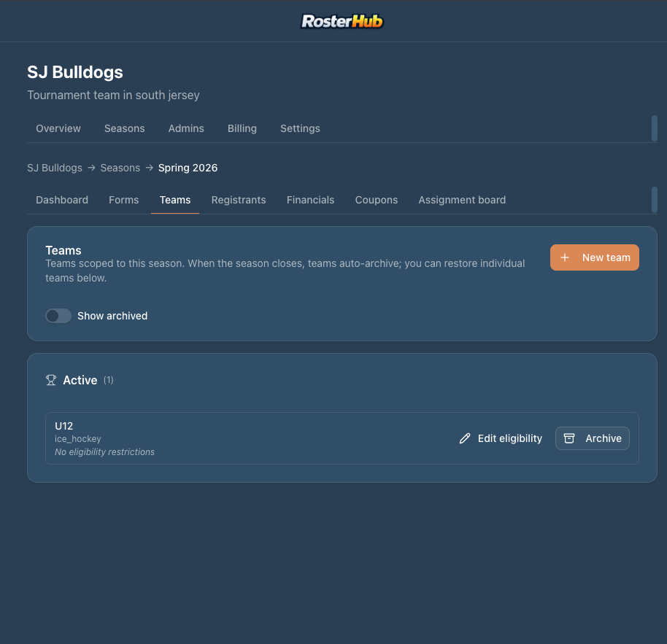Click the RosterHub logo
This screenshot has height=644, width=667.
tap(342, 21)
